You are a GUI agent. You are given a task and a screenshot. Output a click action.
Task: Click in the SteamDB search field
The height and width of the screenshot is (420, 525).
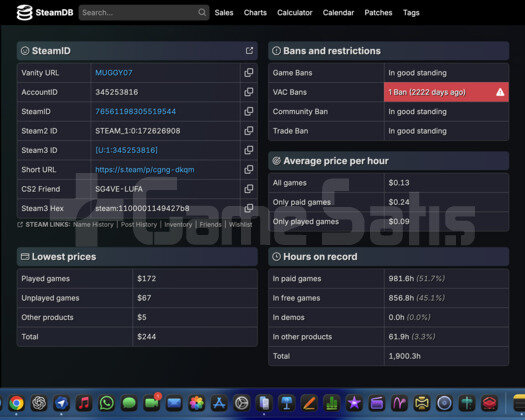(x=139, y=13)
